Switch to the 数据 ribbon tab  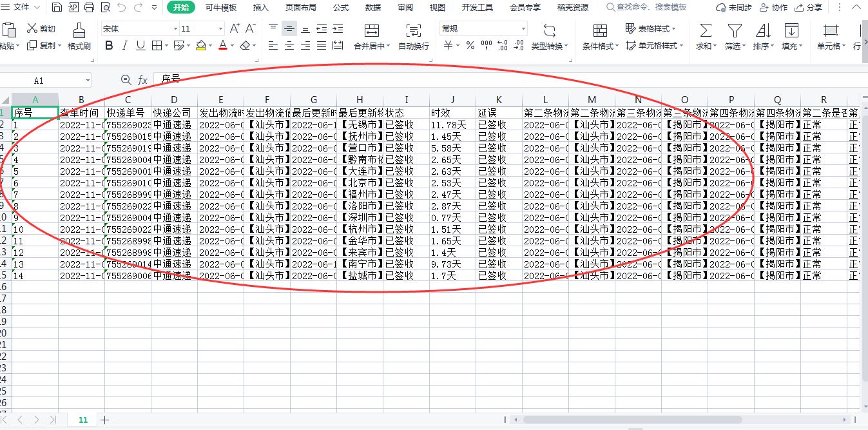click(x=372, y=8)
